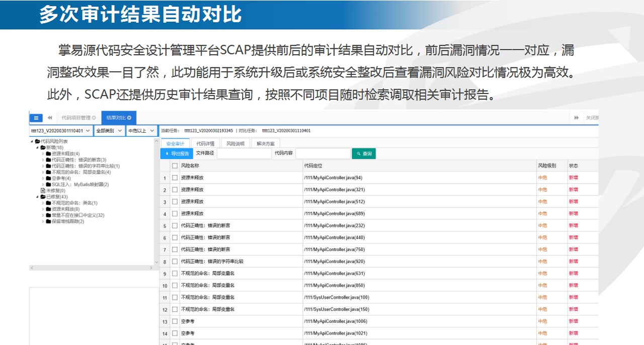The width and height of the screenshot is (644, 345).
Task: Select tree item 代码正确性：错误的字符串比较(1)
Action: (x=86, y=166)
